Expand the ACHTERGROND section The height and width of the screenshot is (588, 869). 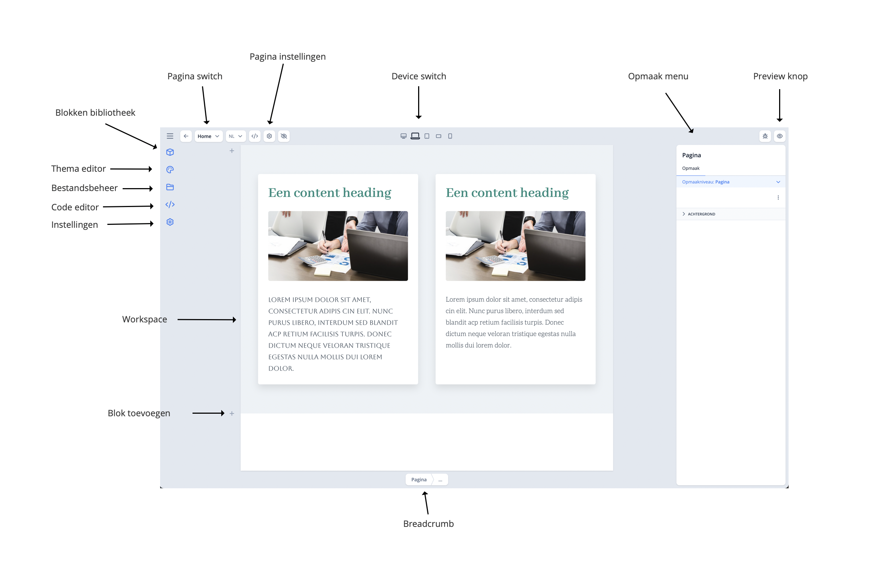point(701,214)
